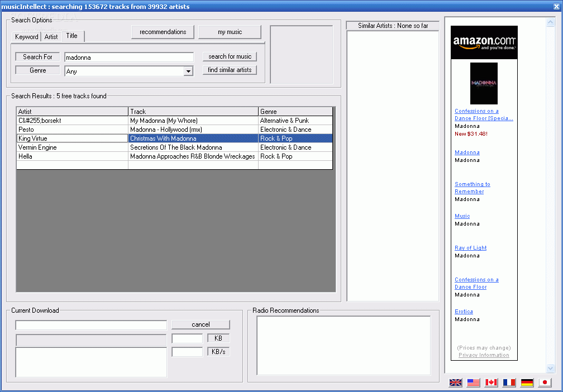Click the United States flag icon
563x392 pixels.
pyautogui.click(x=473, y=383)
